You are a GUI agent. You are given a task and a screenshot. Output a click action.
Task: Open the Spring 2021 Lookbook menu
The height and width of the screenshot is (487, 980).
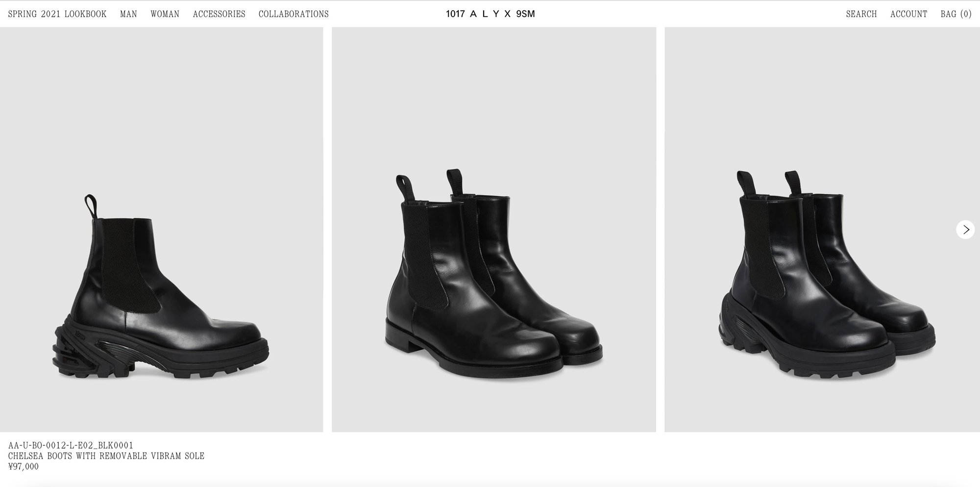pyautogui.click(x=57, y=14)
